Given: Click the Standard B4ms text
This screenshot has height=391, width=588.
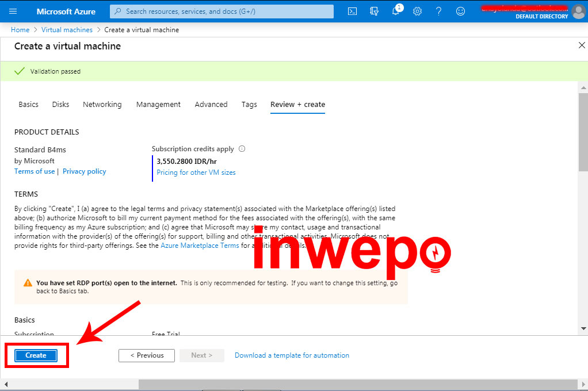Looking at the screenshot, I should point(40,149).
